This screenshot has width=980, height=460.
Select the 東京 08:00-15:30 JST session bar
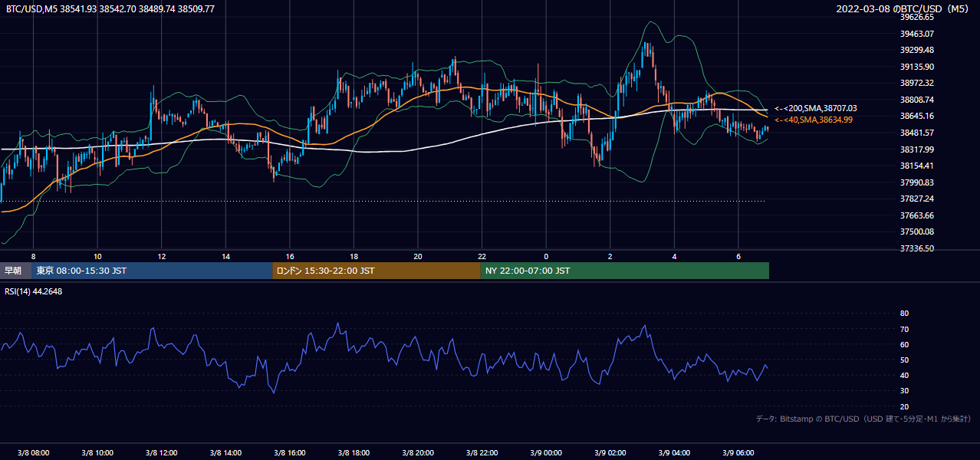point(152,271)
